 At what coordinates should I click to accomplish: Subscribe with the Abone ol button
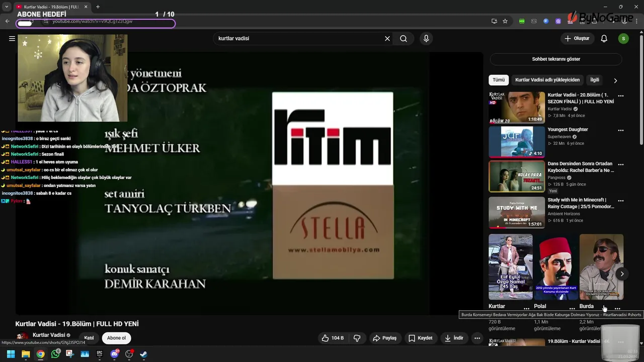[x=116, y=338]
